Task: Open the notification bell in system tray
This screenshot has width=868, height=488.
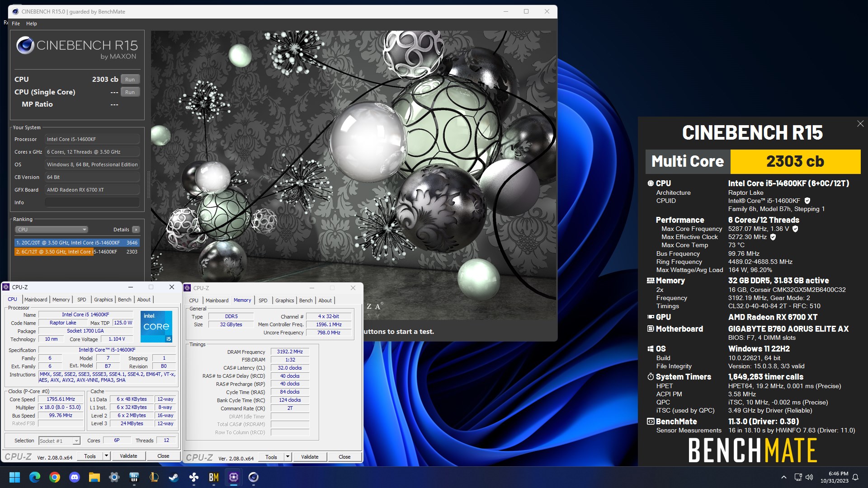Action: pos(855,477)
